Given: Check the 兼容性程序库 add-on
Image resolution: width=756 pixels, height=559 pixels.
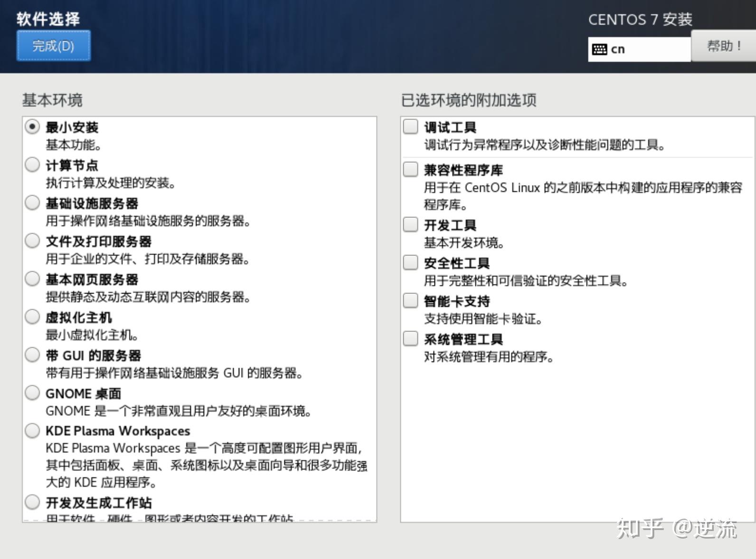Looking at the screenshot, I should pyautogui.click(x=410, y=170).
